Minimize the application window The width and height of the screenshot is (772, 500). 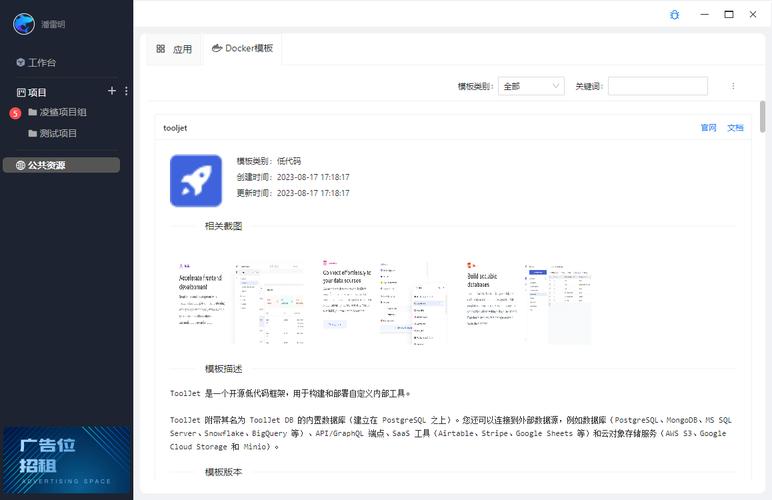[x=705, y=14]
